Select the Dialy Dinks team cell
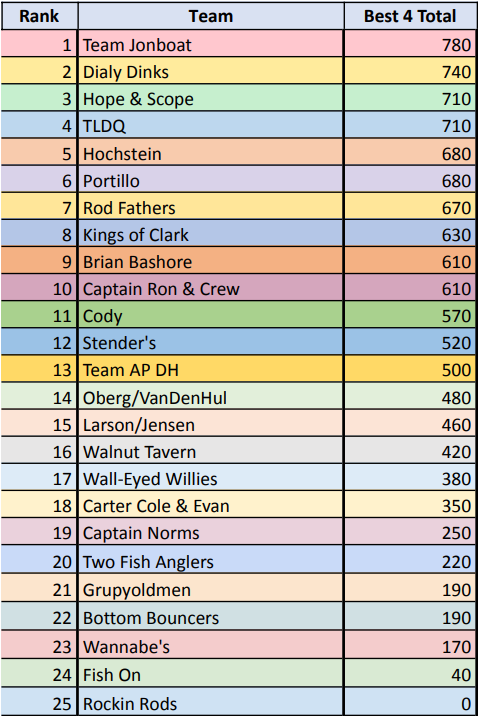This screenshot has width=478, height=718. click(x=211, y=71)
